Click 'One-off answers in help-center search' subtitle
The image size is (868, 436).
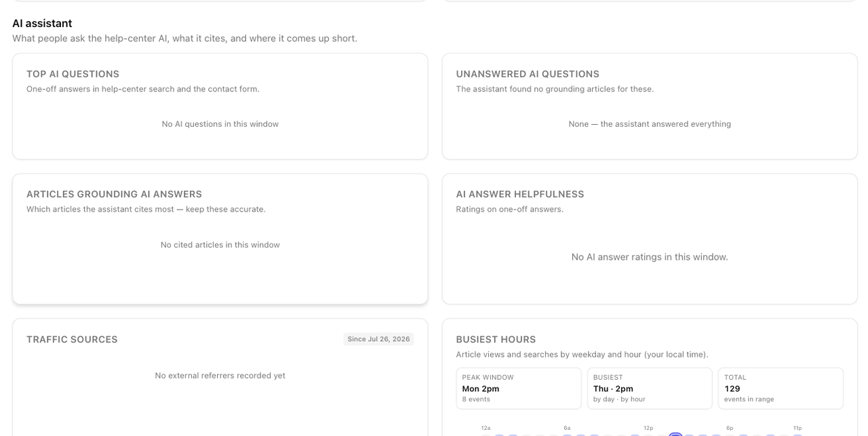143,89
